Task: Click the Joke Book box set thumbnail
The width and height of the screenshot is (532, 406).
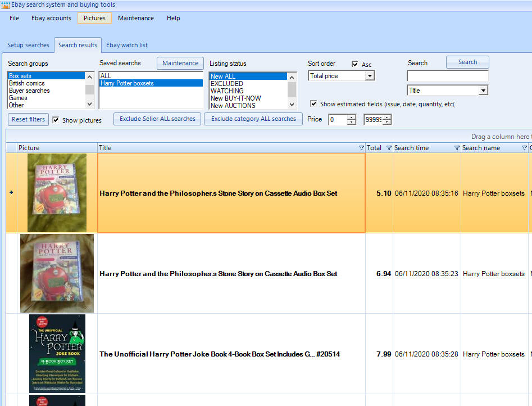Action: 57,354
